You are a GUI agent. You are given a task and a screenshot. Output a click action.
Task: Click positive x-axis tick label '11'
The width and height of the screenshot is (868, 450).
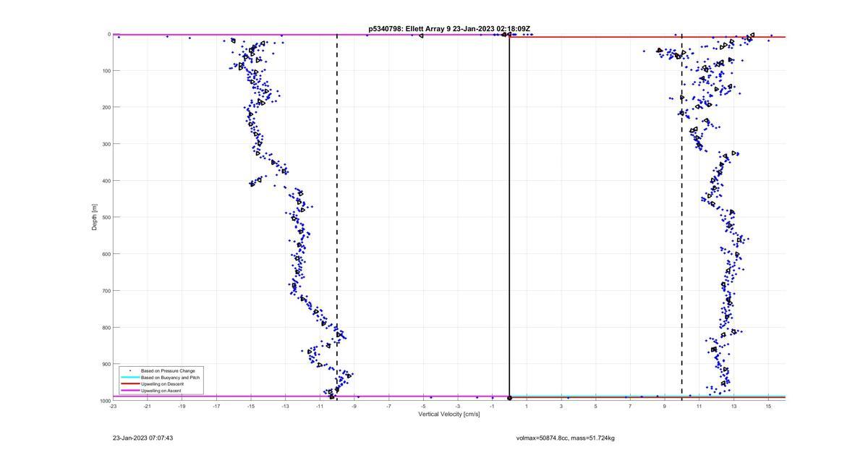coord(699,406)
